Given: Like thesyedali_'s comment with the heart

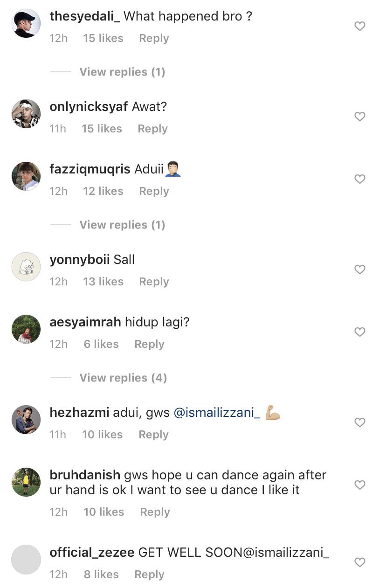Looking at the screenshot, I should tap(359, 27).
